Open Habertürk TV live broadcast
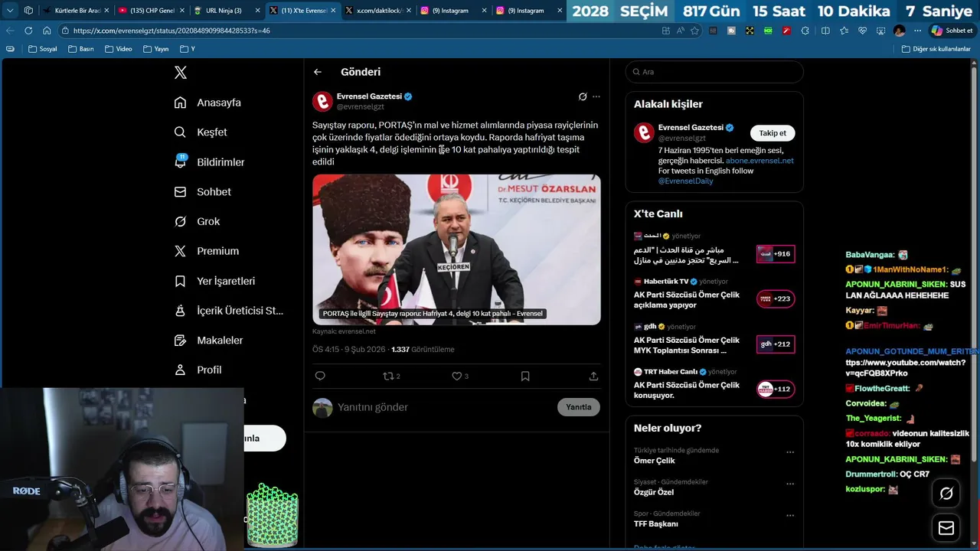 tap(714, 294)
